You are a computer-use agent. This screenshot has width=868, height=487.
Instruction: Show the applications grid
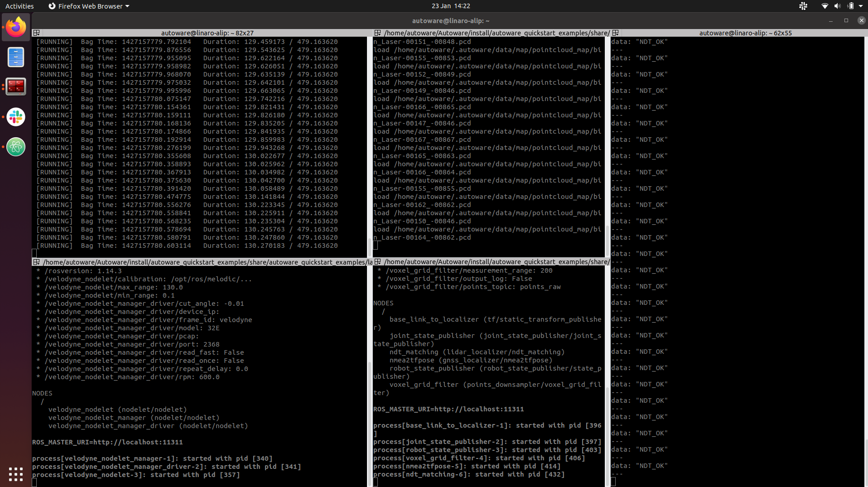16,474
